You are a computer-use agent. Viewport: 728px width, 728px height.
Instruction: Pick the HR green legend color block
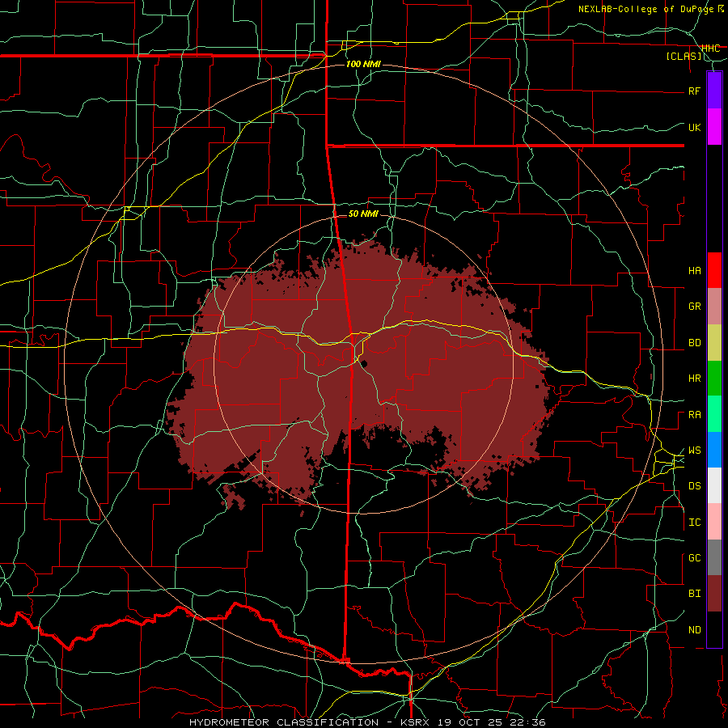point(714,379)
